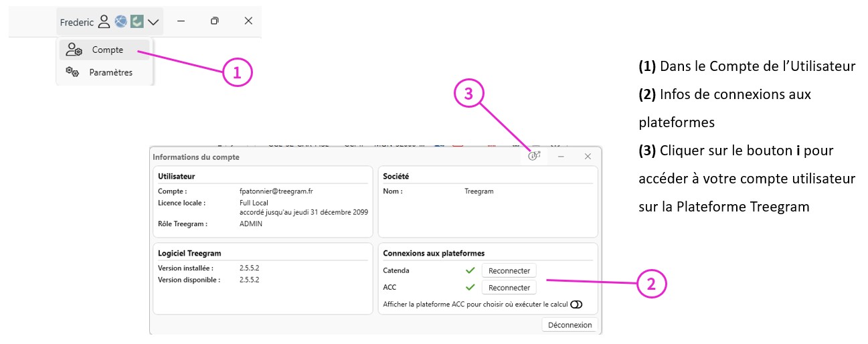Click the Frederic user profile icon
The height and width of the screenshot is (344, 868).
tap(104, 22)
